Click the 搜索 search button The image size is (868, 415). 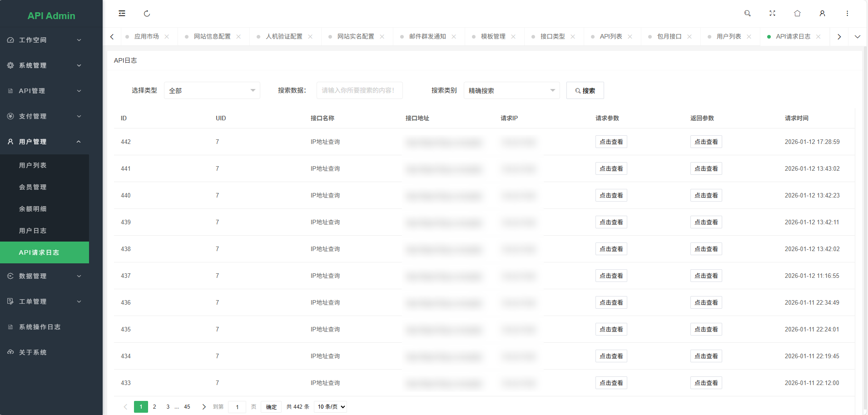coord(585,90)
